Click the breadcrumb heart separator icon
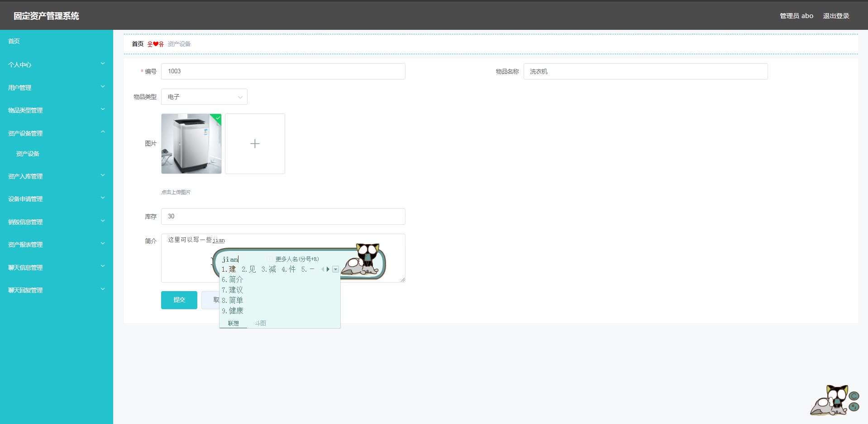The height and width of the screenshot is (424, 868). pos(156,44)
